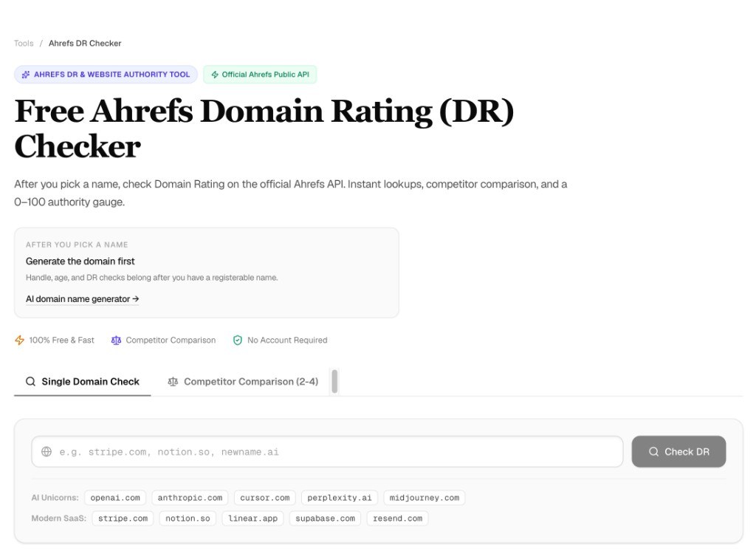The image size is (756, 551).
Task: Click the orange lightning bolt icon beside 100% Free & Fast
Action: pos(19,340)
